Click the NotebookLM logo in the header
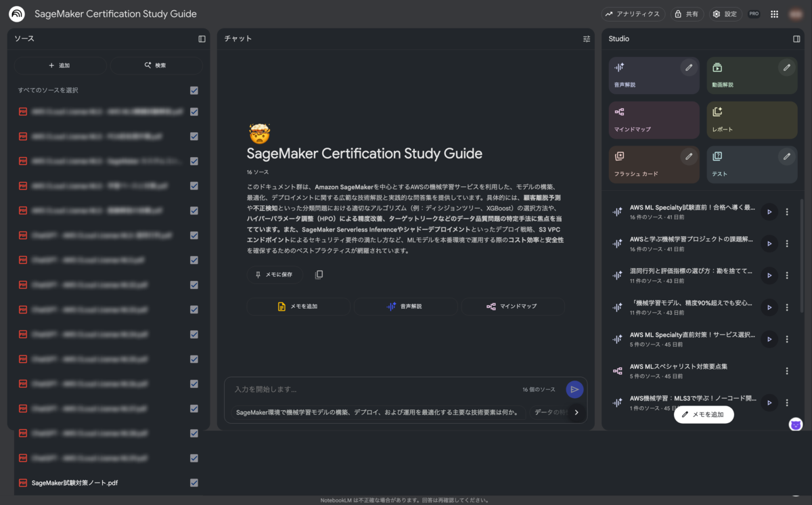The image size is (812, 505). (x=17, y=14)
